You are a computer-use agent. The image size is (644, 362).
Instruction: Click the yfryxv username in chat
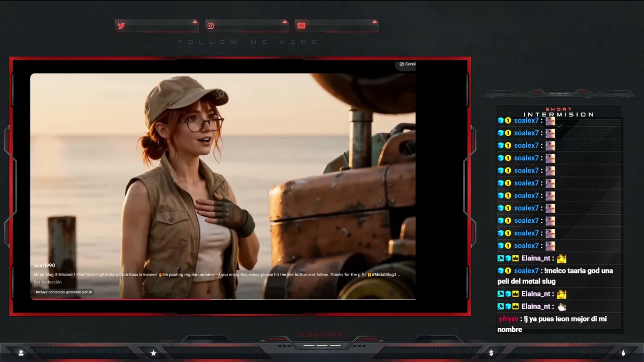click(x=509, y=319)
